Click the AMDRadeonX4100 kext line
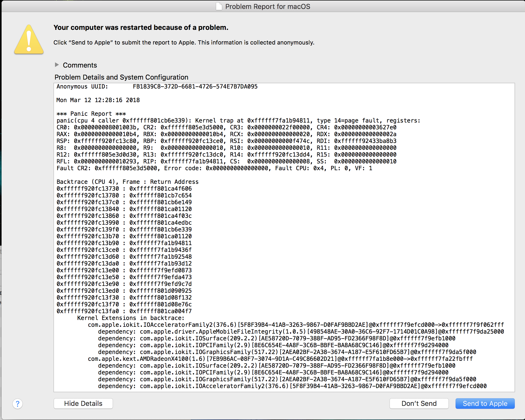Screen dimensions: 525x420 pos(280,359)
